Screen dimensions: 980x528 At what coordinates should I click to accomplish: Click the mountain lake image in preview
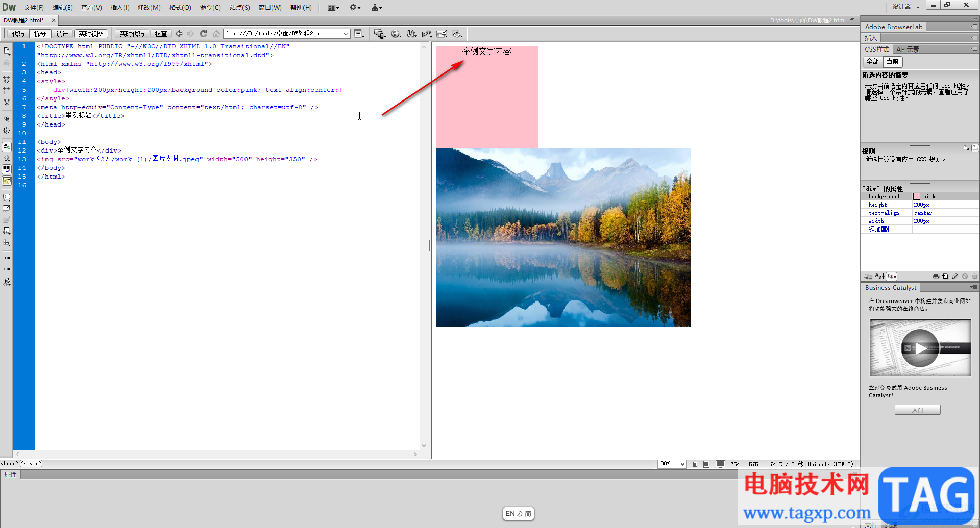(563, 238)
